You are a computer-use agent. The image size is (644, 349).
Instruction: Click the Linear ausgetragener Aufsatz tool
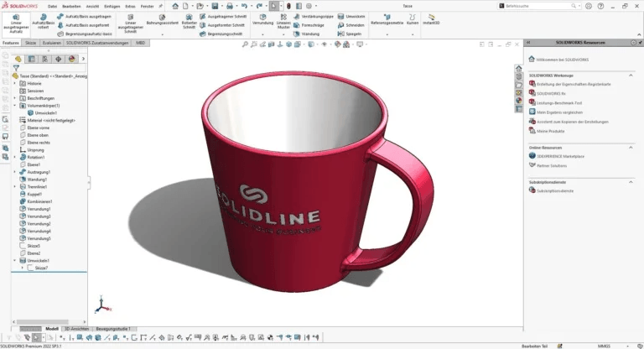pyautogui.click(x=17, y=22)
